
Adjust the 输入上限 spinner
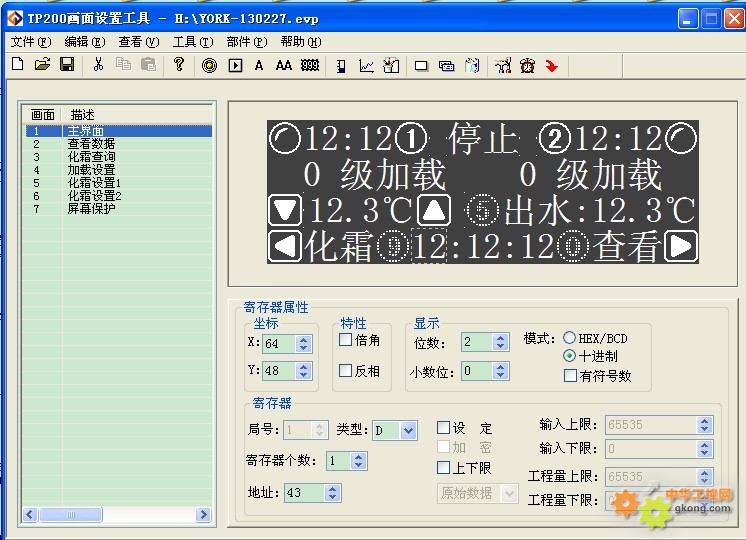click(704, 424)
